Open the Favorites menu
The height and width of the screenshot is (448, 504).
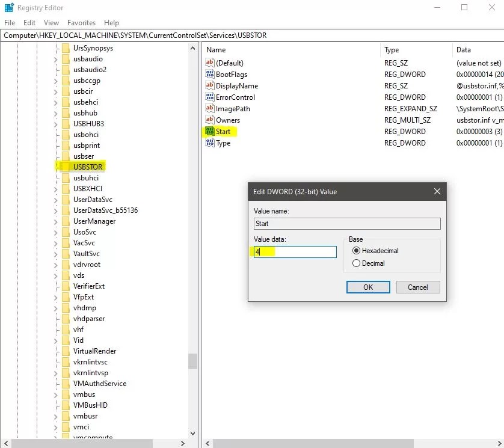point(81,22)
